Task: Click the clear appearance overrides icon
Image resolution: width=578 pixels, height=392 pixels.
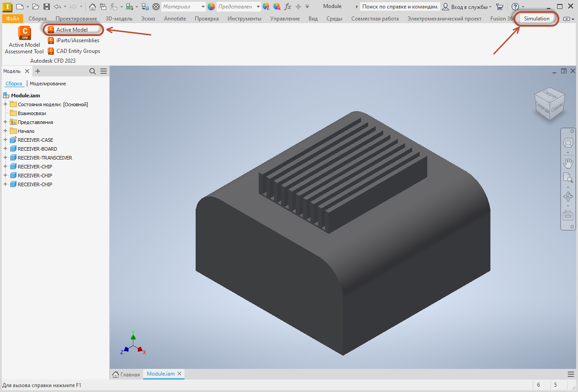Action: [x=277, y=7]
